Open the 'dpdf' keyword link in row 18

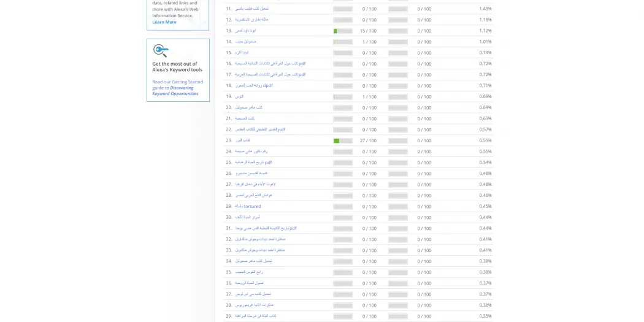[253, 86]
